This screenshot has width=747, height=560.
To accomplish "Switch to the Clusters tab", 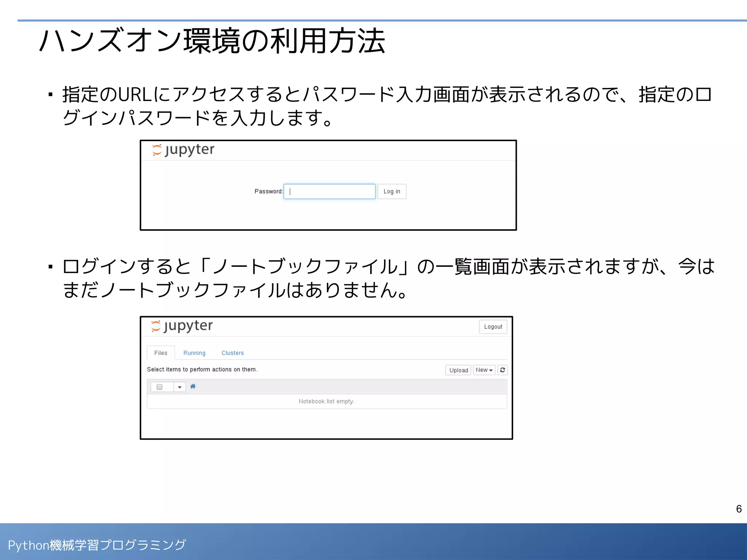I will click(233, 353).
